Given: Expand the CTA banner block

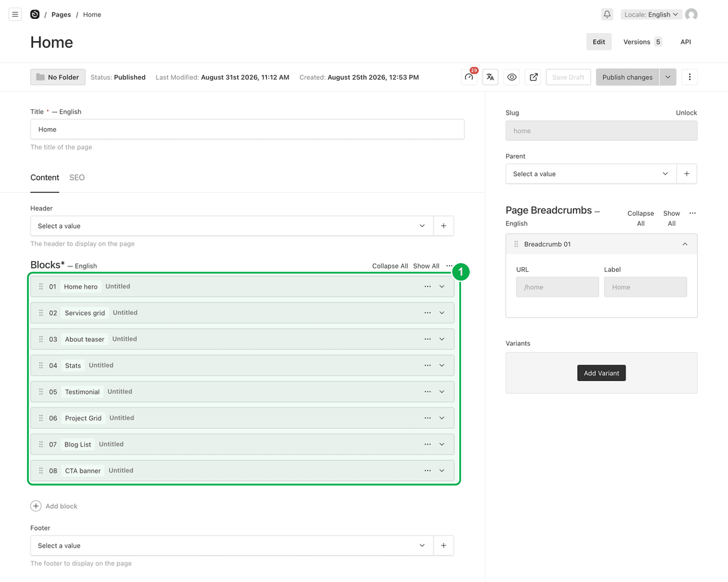Looking at the screenshot, I should point(442,471).
